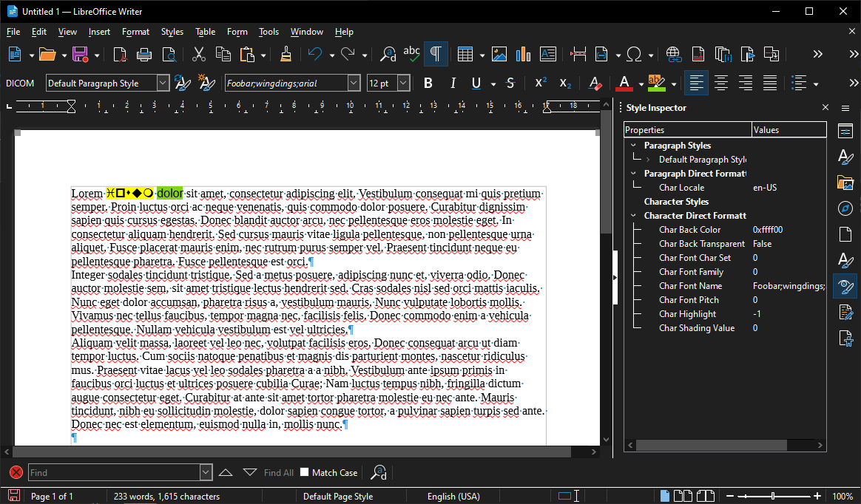Viewport: 861px width, 504px height.
Task: Click the Clear Direct Formatting icon
Action: pyautogui.click(x=595, y=84)
